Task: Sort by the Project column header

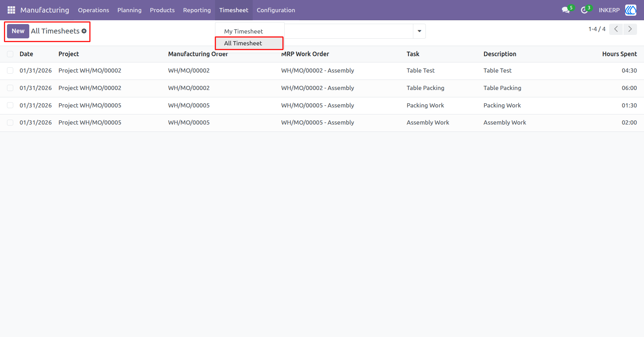Action: point(69,54)
